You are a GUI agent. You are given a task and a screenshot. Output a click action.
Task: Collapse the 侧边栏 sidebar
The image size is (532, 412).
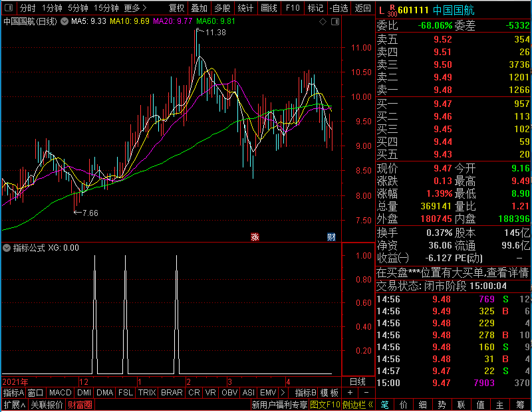358,405
